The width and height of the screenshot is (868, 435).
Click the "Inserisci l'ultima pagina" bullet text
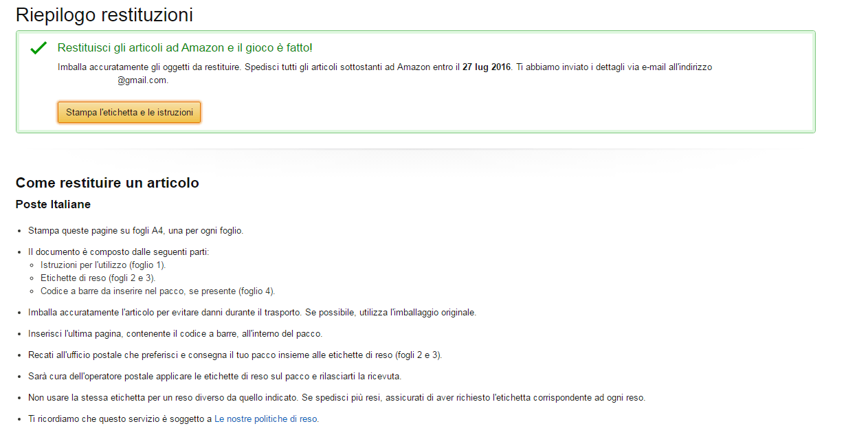175,334
